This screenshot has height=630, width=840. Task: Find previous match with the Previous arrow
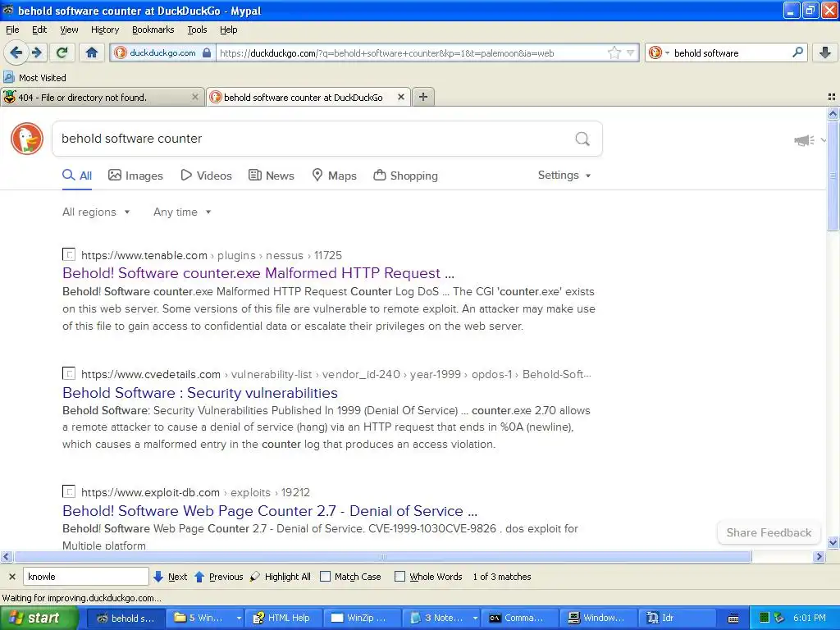coord(218,577)
